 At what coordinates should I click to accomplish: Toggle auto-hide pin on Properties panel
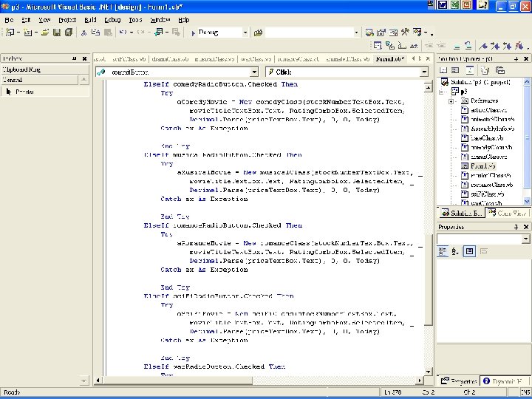point(515,227)
